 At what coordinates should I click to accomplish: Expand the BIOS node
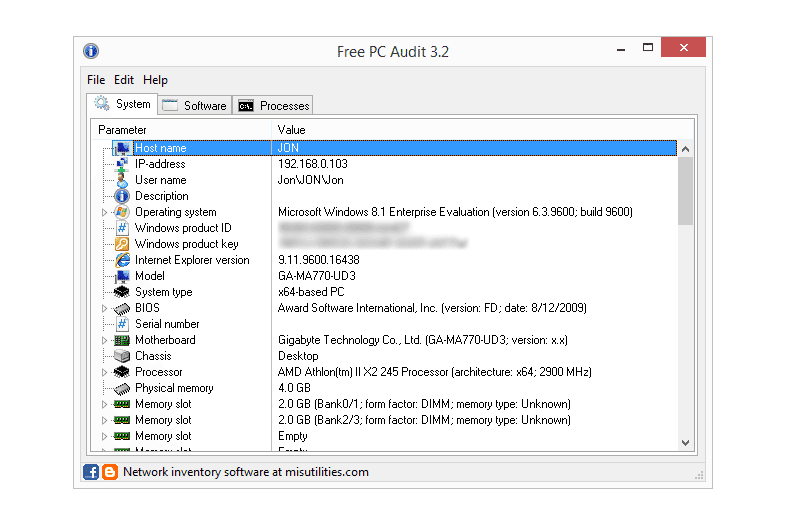(104, 308)
